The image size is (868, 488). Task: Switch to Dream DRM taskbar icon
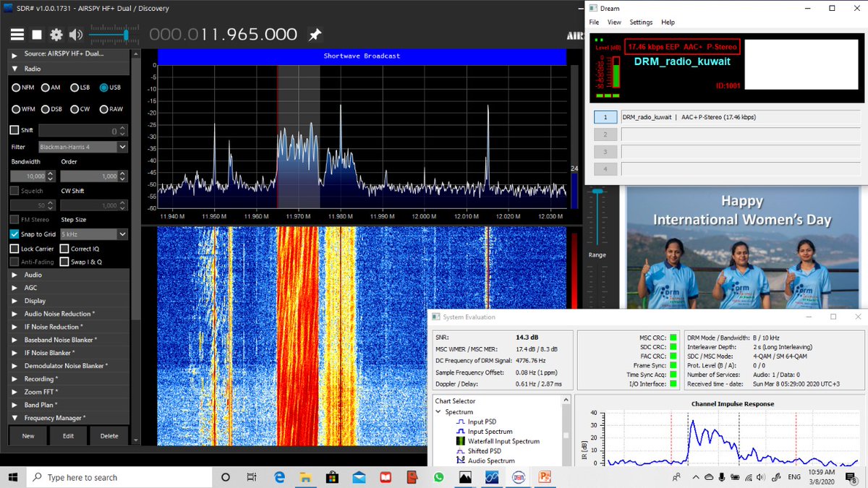coord(519,477)
